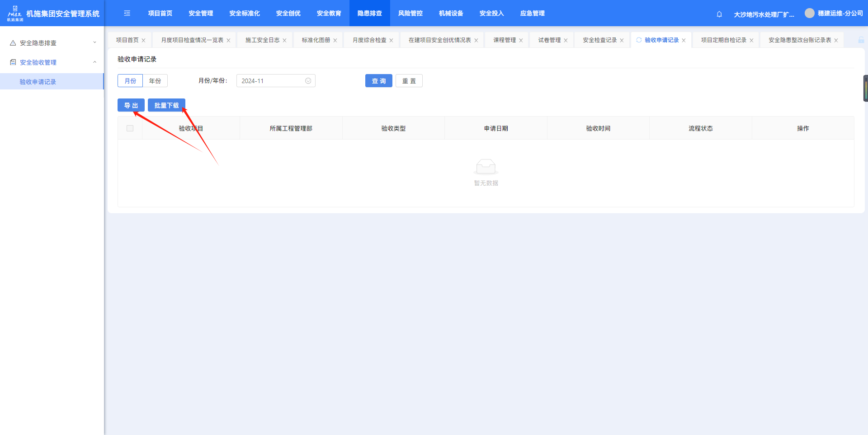Click the user avatar icon
This screenshot has width=868, height=435.
tap(809, 14)
